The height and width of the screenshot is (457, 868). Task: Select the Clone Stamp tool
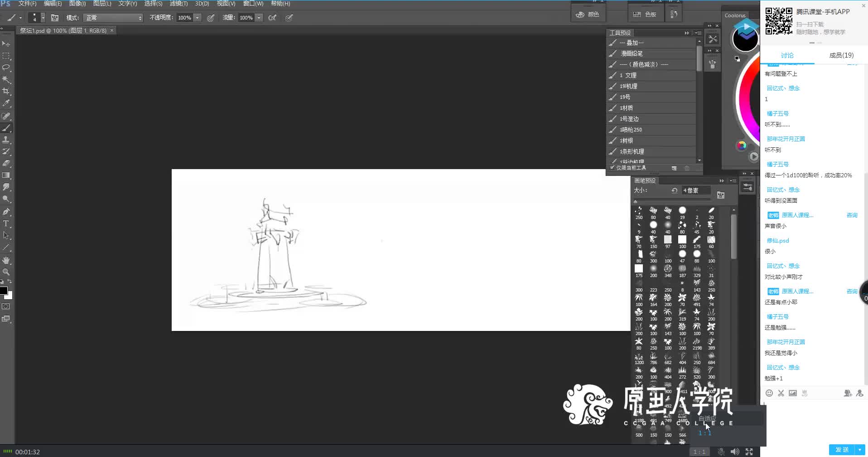pyautogui.click(x=6, y=140)
